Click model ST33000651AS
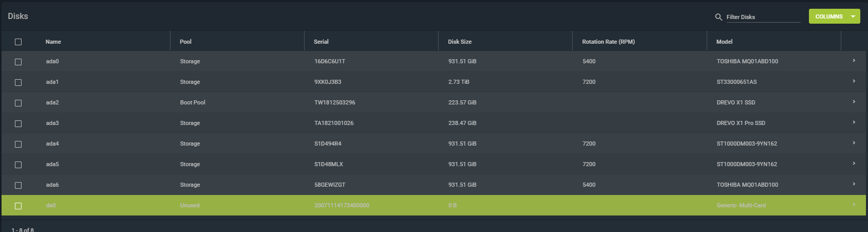Image resolution: width=868 pixels, height=232 pixels. [x=737, y=82]
